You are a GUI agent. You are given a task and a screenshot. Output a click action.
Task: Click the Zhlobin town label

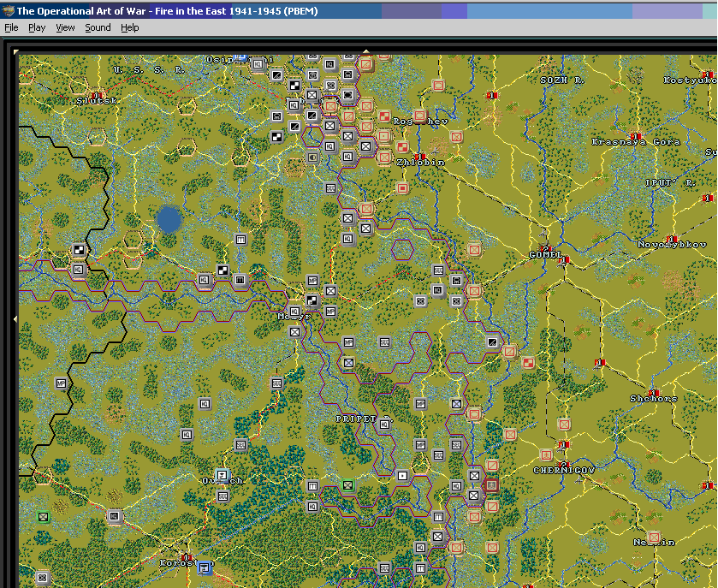click(x=420, y=163)
